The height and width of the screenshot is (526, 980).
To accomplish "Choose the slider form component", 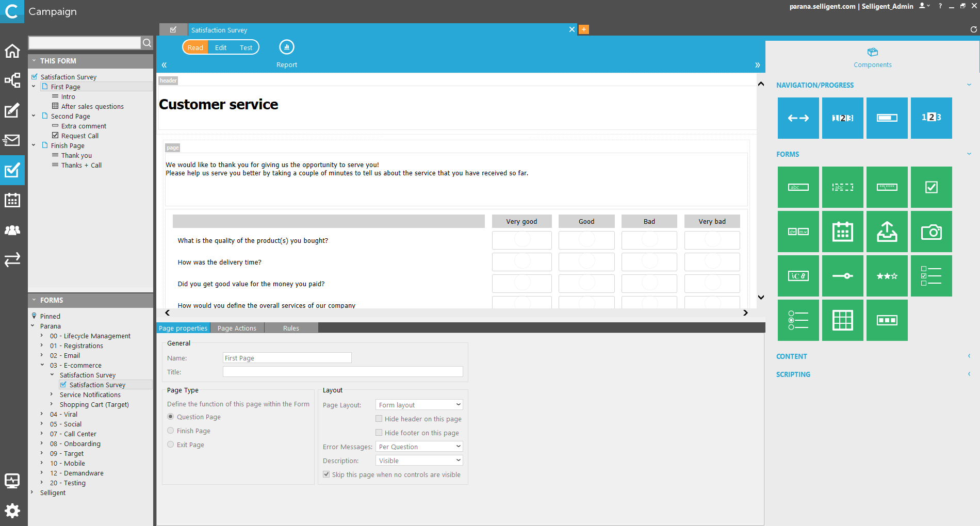I will click(842, 276).
